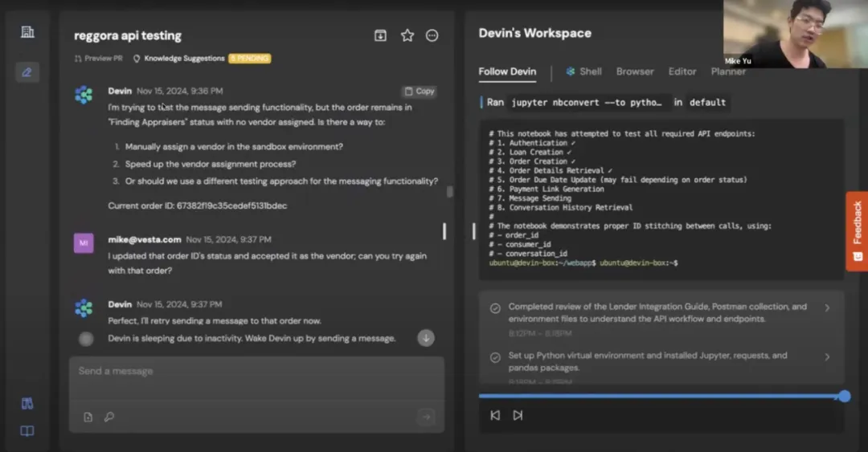This screenshot has width=868, height=452.
Task: Copy Devin's message with Copy button
Action: coord(419,92)
